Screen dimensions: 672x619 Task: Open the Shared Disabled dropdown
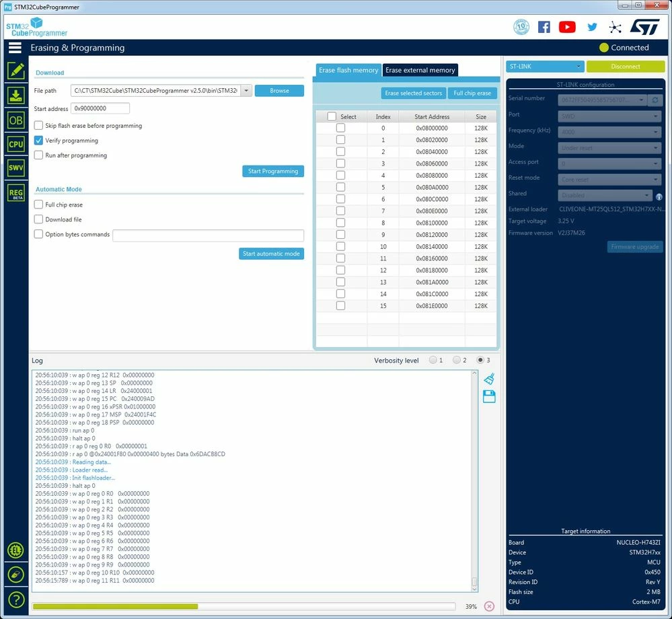(605, 195)
